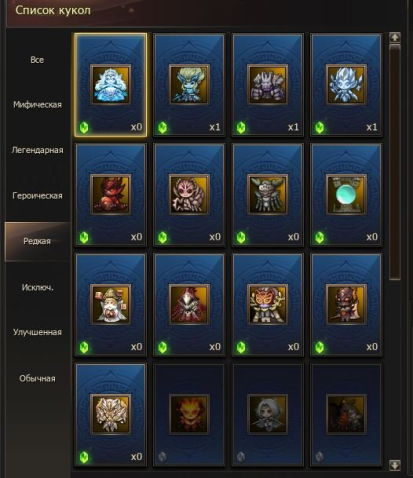Click the scrollbar up arrow
This screenshot has height=478, width=413.
(x=395, y=37)
